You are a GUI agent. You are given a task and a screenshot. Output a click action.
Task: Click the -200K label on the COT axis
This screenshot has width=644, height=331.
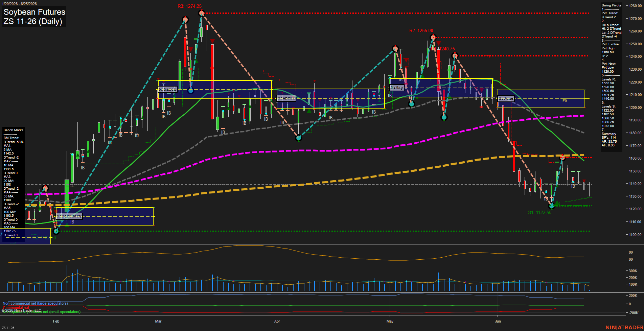click(634, 313)
